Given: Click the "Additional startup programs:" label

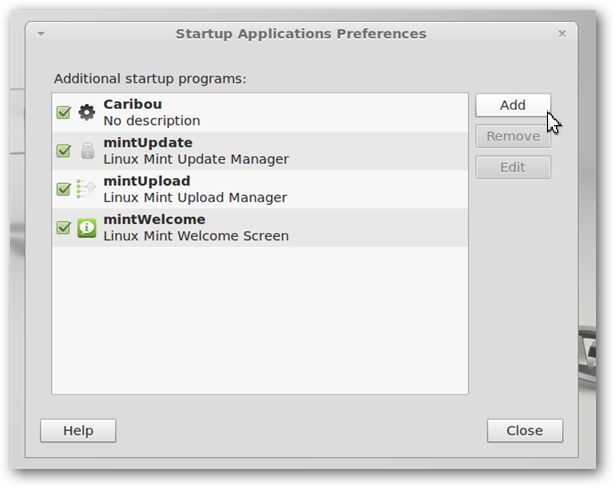Looking at the screenshot, I should (150, 79).
